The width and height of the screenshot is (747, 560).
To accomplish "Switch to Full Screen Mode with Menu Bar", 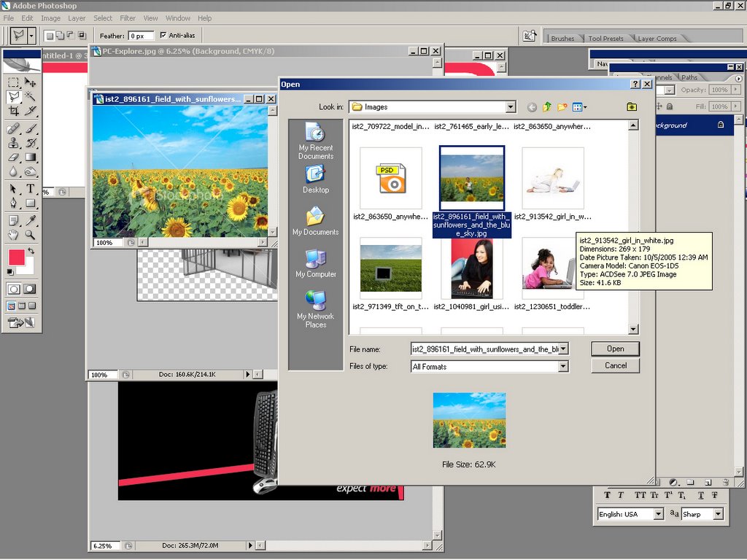I will click(22, 306).
